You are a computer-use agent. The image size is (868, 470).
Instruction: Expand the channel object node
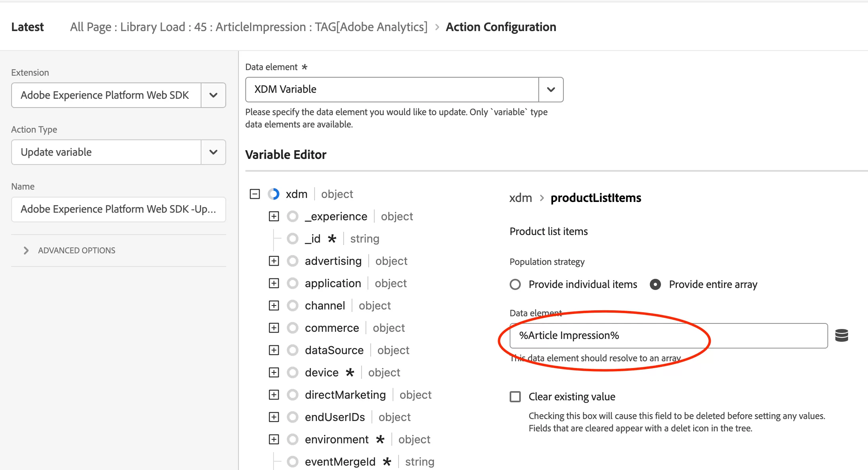coord(274,305)
